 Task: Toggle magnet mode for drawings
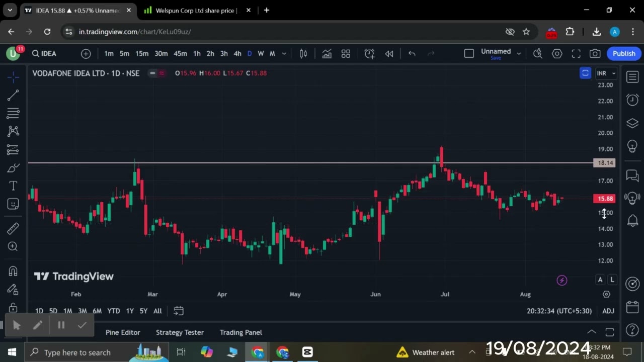click(14, 271)
